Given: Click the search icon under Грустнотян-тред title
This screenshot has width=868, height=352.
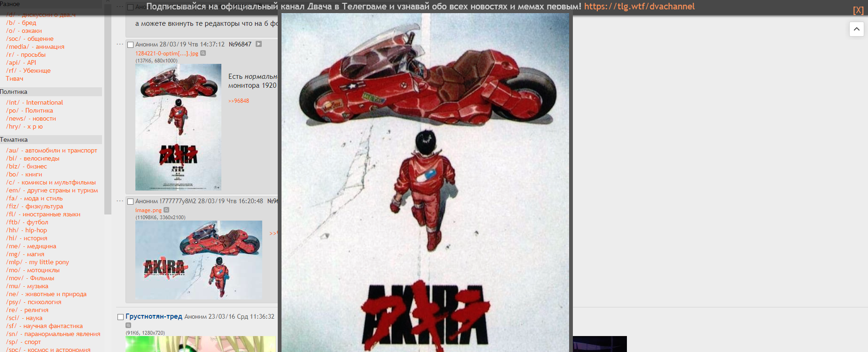Looking at the screenshot, I should 128,325.
